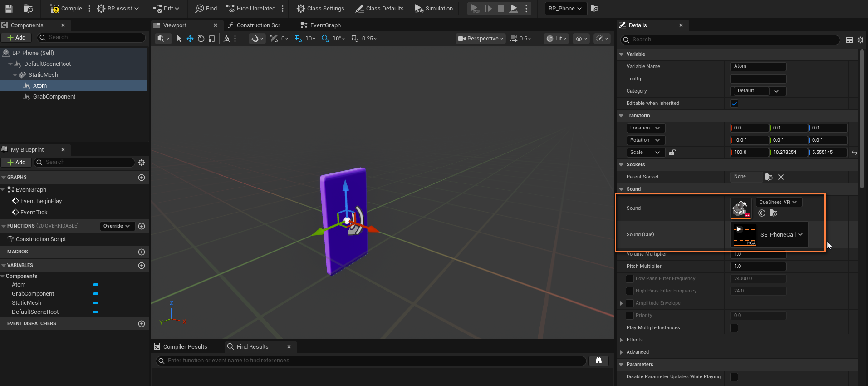This screenshot has height=386, width=868.
Task: Toggle Hide Unrelated nodes
Action: tap(251, 8)
